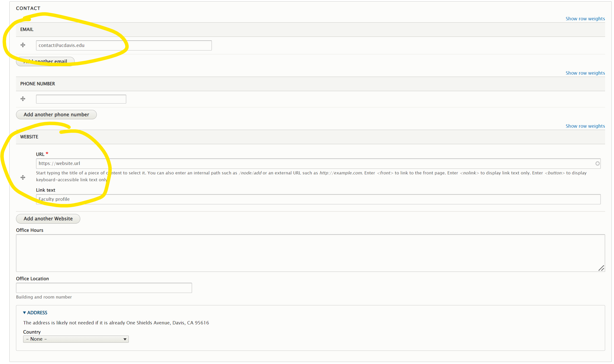Screen dimensions: 614x364
Task: Click the Country dropdown arrow
Action: point(125,339)
